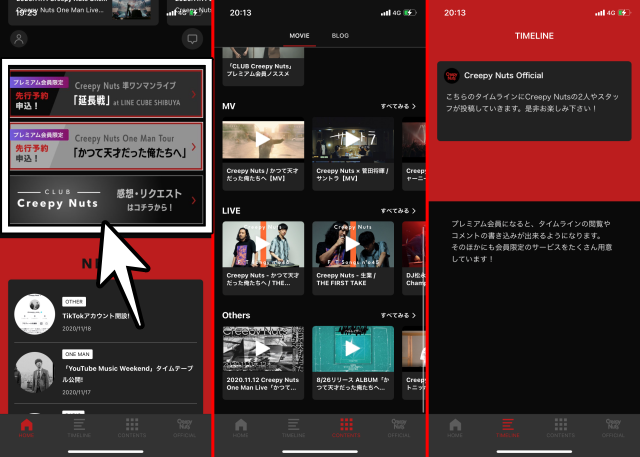
Task: Click signal bars in right screen's status bar
Action: tap(600, 13)
